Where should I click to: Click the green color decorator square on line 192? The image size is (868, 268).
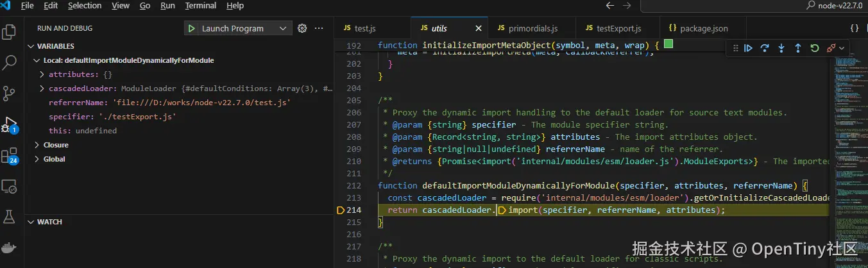click(x=668, y=45)
